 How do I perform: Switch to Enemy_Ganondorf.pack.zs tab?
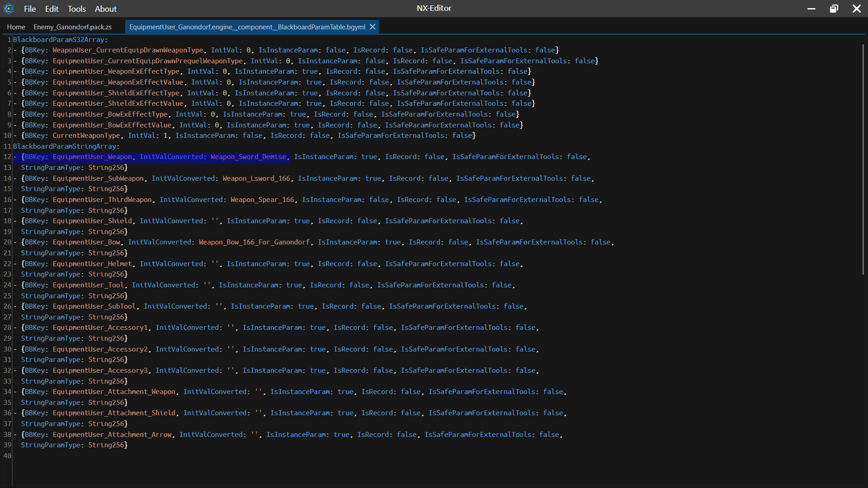(72, 27)
